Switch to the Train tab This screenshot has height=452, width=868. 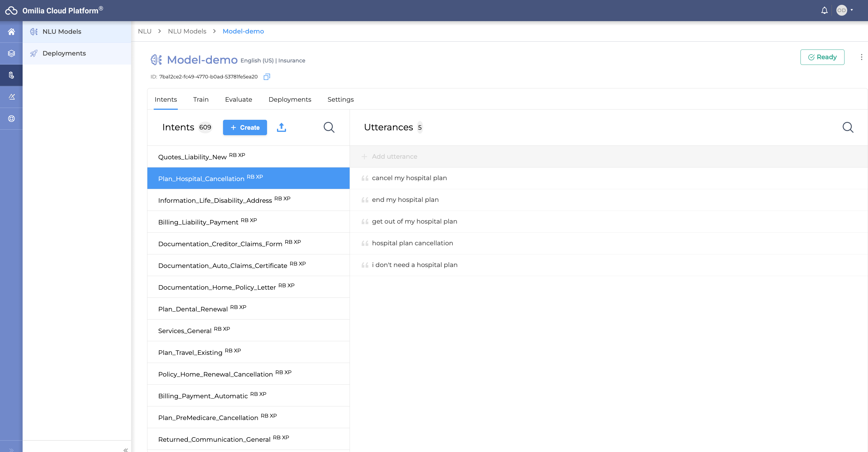[x=201, y=100]
